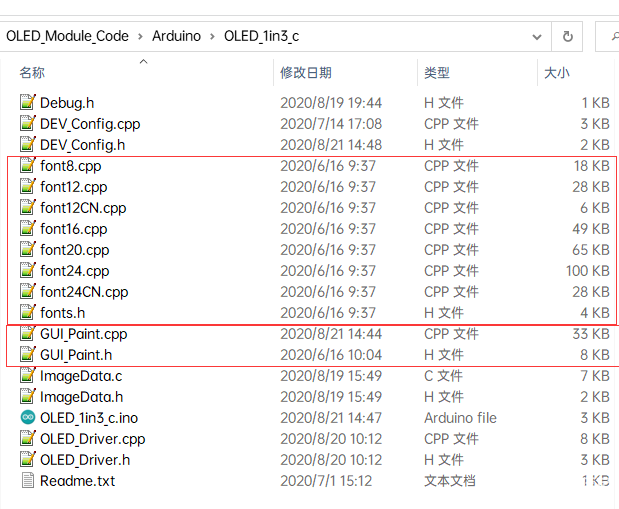
Task: Click inside the search box at right
Action: click(x=607, y=36)
